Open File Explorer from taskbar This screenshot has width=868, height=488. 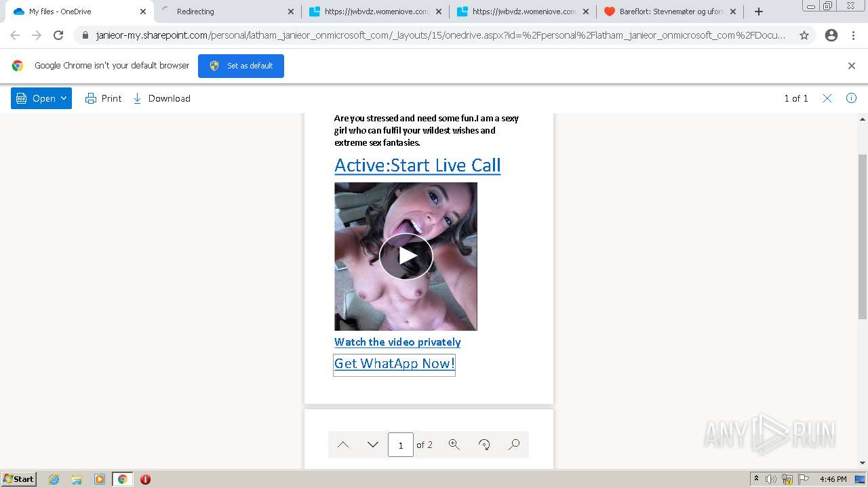coord(77,479)
